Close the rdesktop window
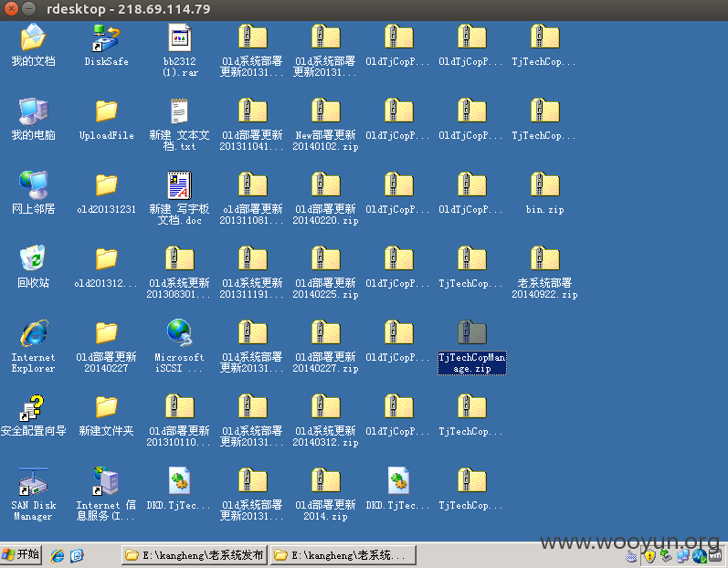728x568 pixels. coord(11,8)
